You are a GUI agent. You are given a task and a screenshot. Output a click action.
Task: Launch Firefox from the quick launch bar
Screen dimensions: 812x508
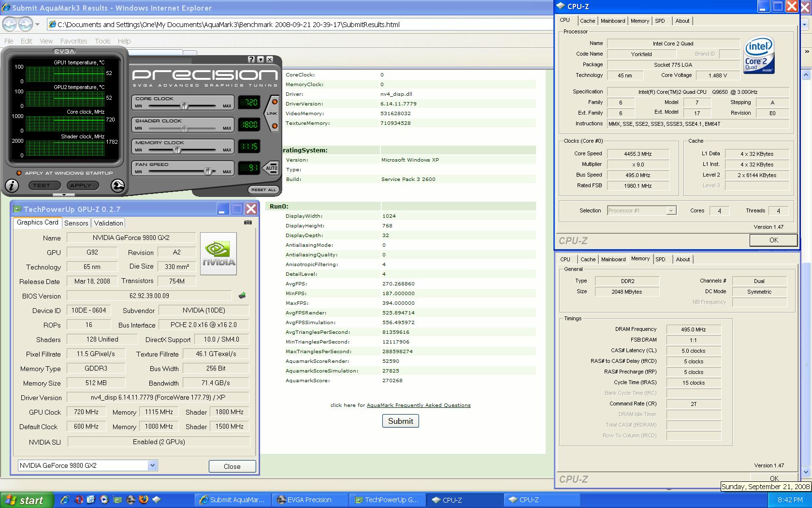pos(144,500)
